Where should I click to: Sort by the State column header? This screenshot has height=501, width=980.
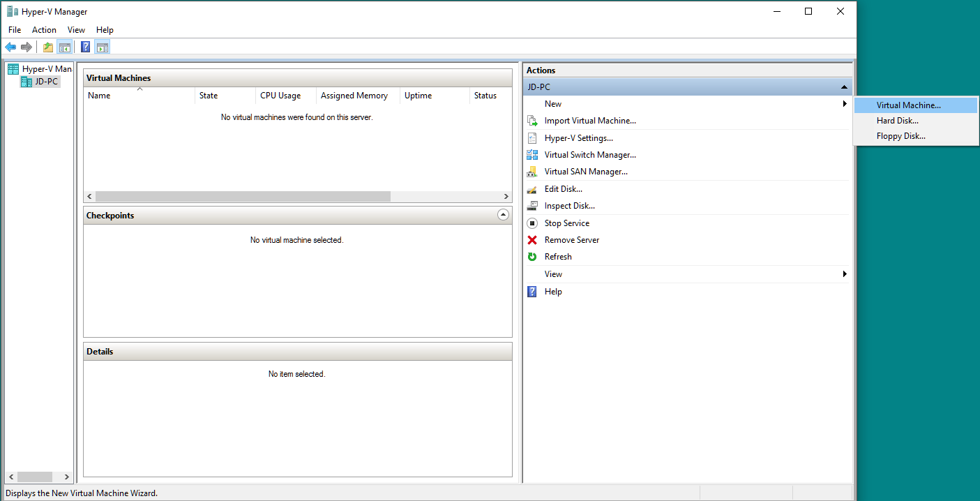225,96
